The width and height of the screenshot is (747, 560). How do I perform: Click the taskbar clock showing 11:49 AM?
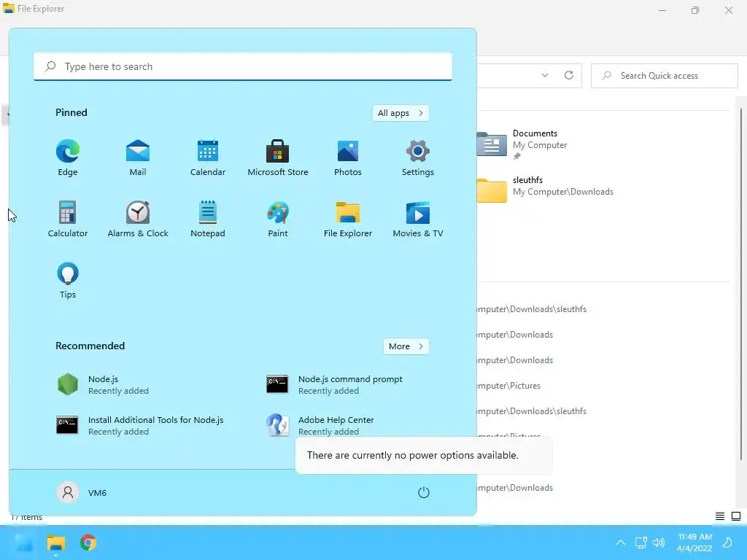(x=694, y=542)
